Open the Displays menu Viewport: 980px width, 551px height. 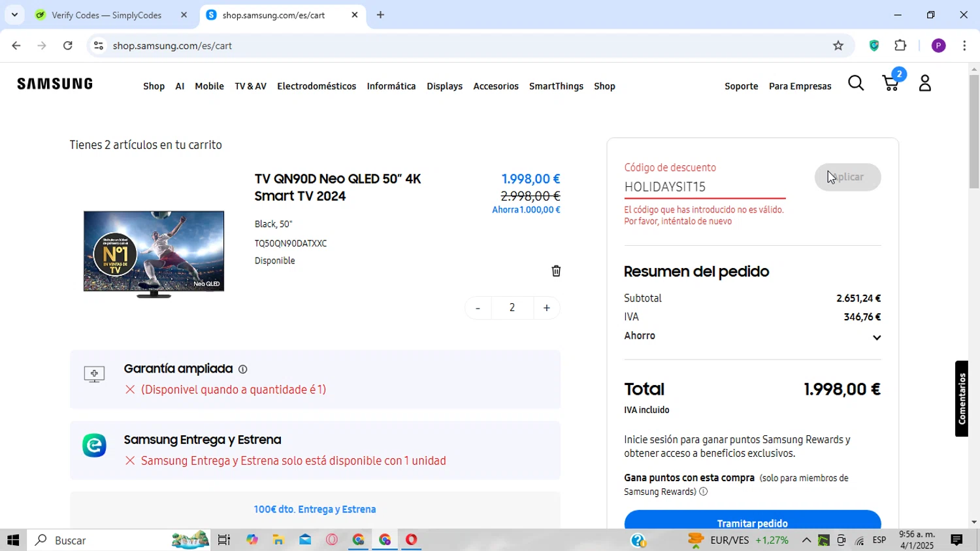pos(444,86)
